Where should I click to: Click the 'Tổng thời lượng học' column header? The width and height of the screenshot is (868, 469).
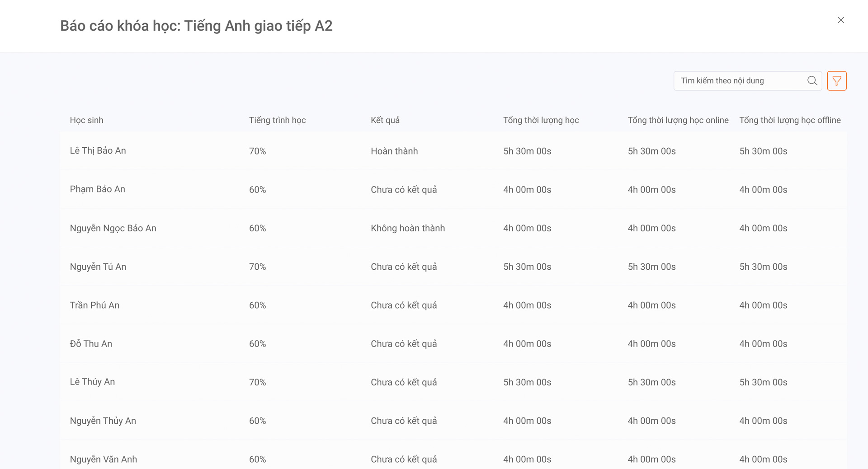coord(541,120)
